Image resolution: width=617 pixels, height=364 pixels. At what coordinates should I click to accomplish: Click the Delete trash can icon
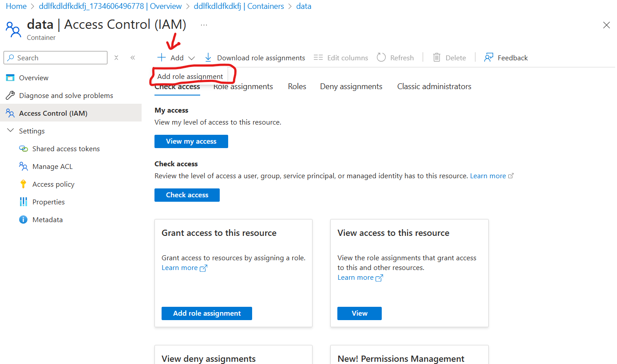coord(437,58)
